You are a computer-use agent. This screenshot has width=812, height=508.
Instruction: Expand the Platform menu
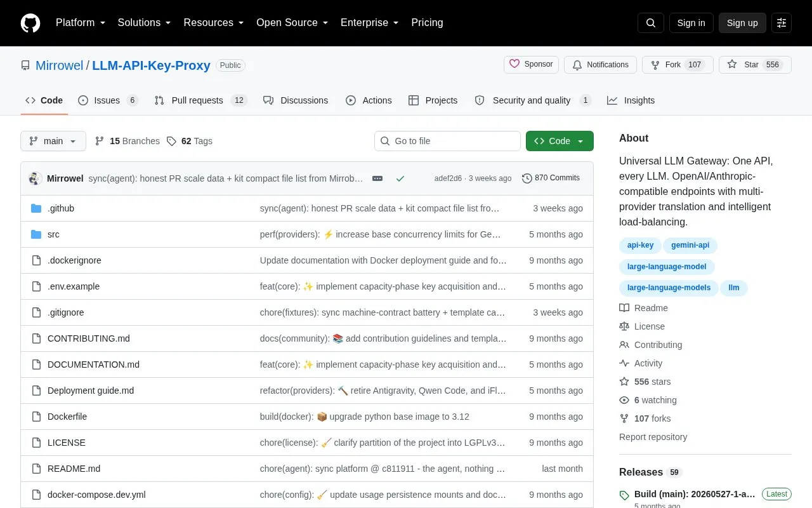pos(81,23)
